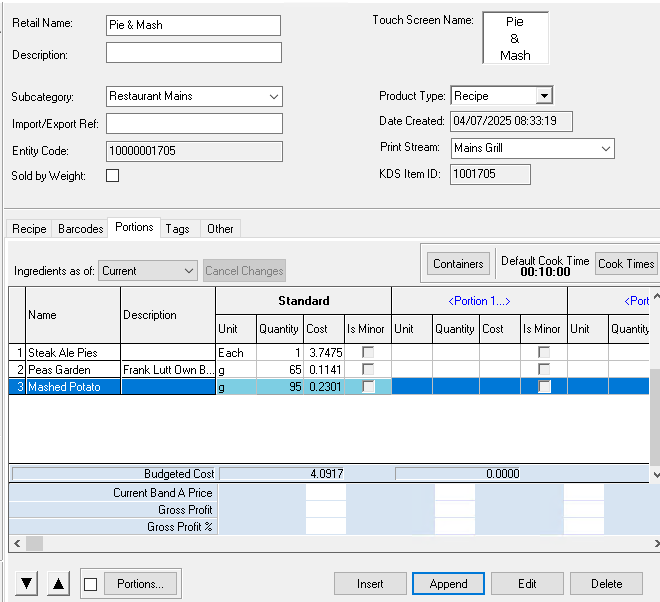Click the Delete button

[x=606, y=584]
